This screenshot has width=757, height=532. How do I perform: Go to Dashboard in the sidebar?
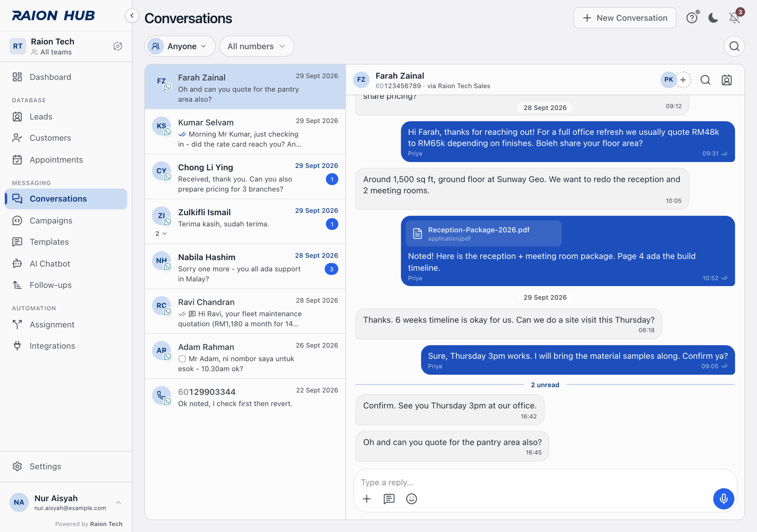click(66, 77)
